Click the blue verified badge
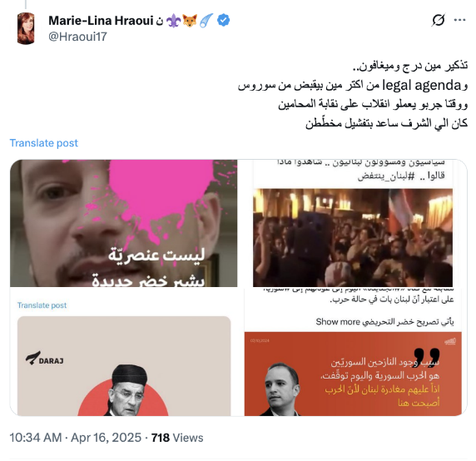Screen dimensions: 476x461 tap(223, 20)
